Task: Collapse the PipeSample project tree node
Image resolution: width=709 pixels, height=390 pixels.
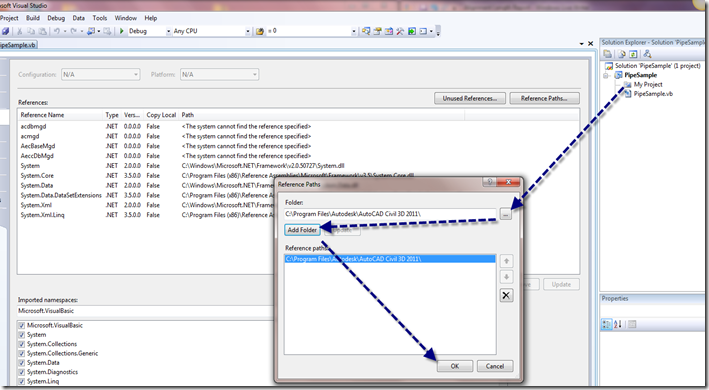Action: tap(606, 75)
